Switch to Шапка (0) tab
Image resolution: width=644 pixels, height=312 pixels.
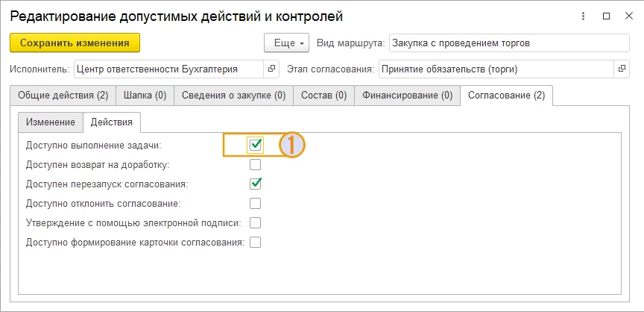145,96
